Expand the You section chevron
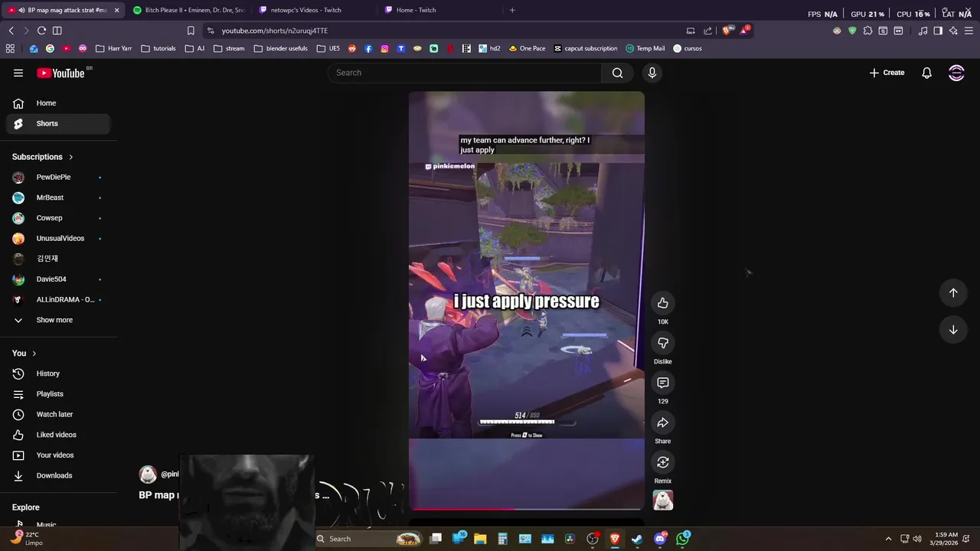980x551 pixels. [34, 354]
